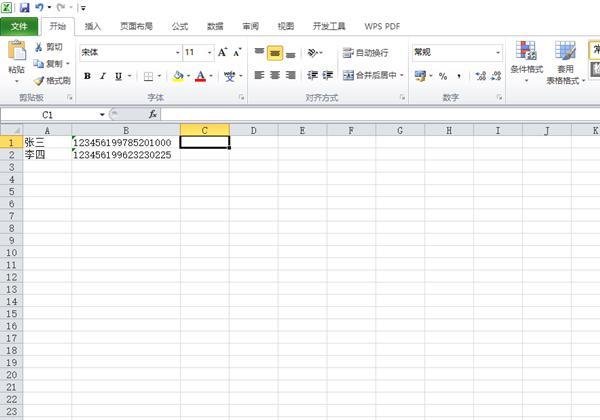Viewport: 600px width, 420px height.
Task: Open the Customize Quick Access Toolbar arrow
Action: [x=83, y=8]
